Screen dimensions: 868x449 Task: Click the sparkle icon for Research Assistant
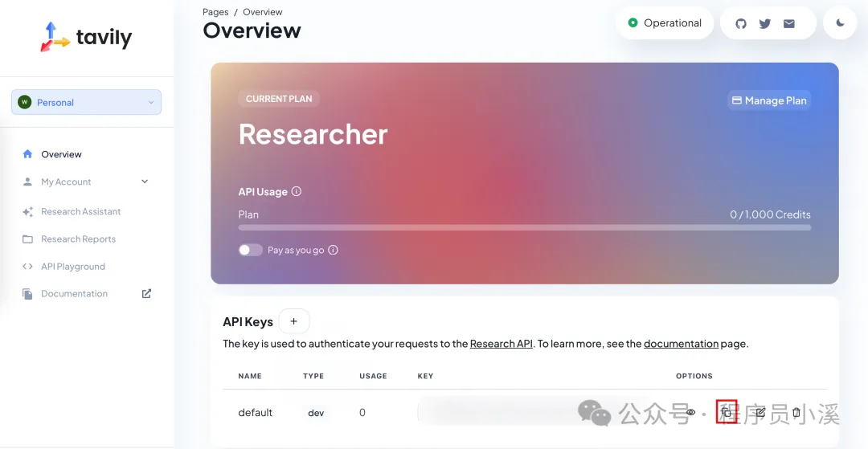coord(27,212)
